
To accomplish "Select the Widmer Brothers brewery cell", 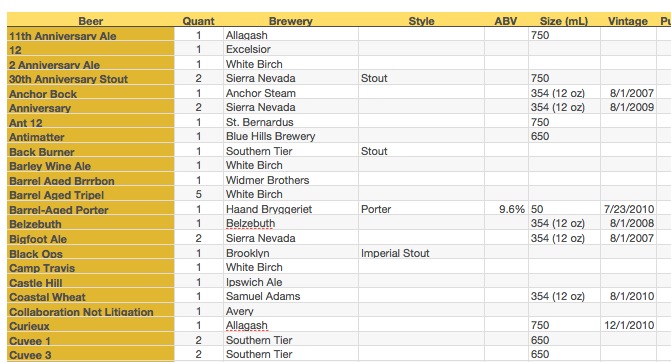I will point(291,180).
